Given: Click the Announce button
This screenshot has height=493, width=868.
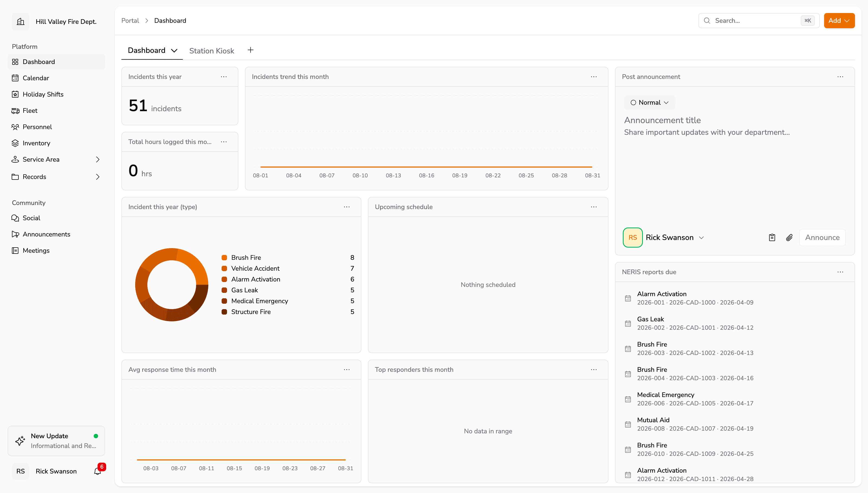Looking at the screenshot, I should tap(822, 237).
